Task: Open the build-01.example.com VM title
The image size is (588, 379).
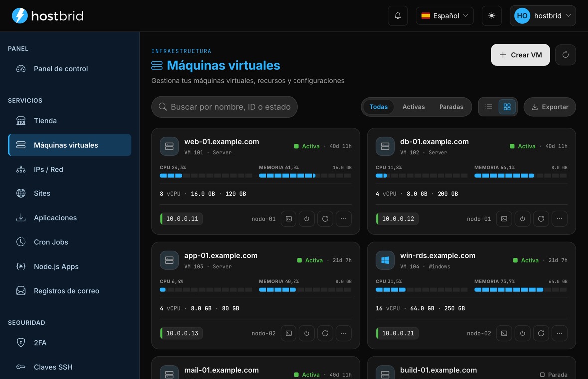Action: (439, 370)
